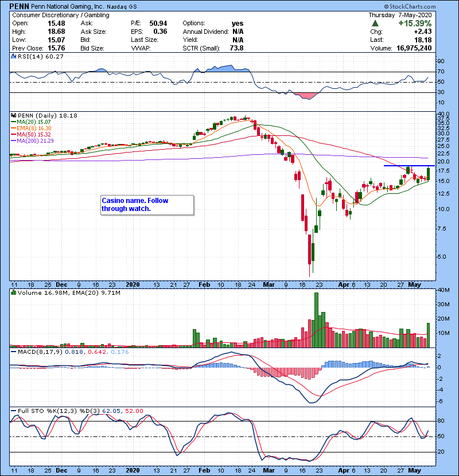This screenshot has height=476, width=459.
Task: Click the Apr label under the price chart
Action: (x=344, y=285)
